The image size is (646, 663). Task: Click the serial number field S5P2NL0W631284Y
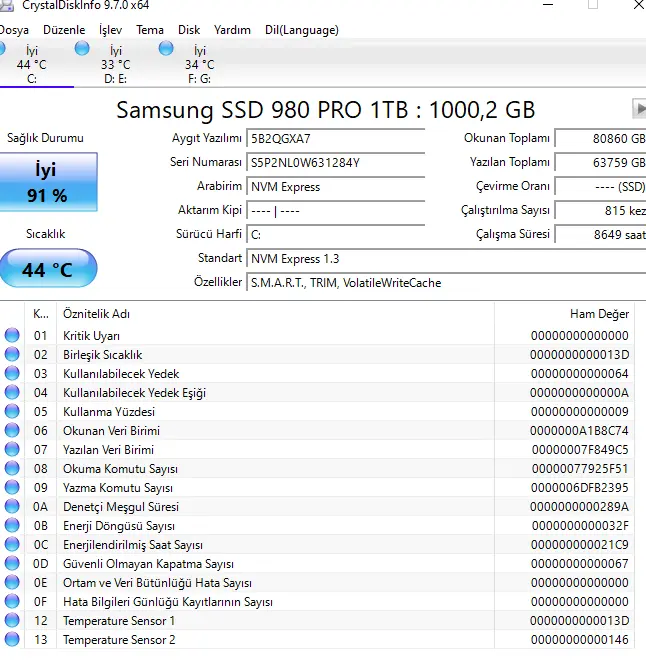[x=336, y=163]
